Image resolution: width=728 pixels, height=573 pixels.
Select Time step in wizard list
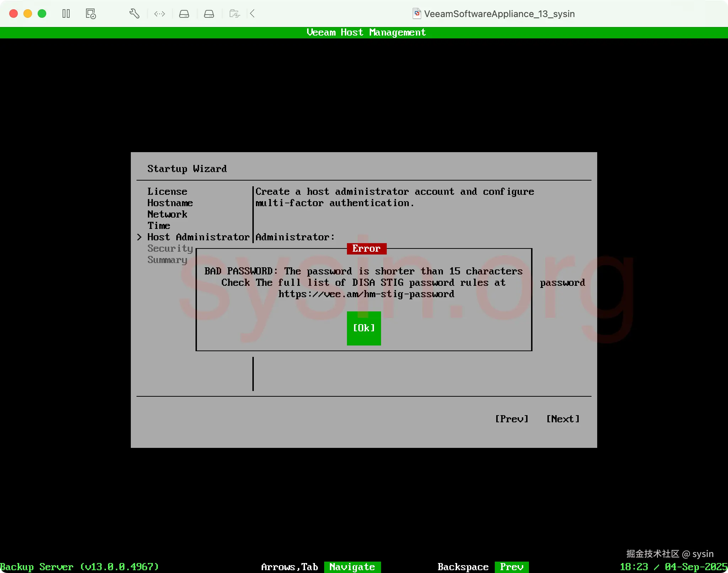pos(159,226)
